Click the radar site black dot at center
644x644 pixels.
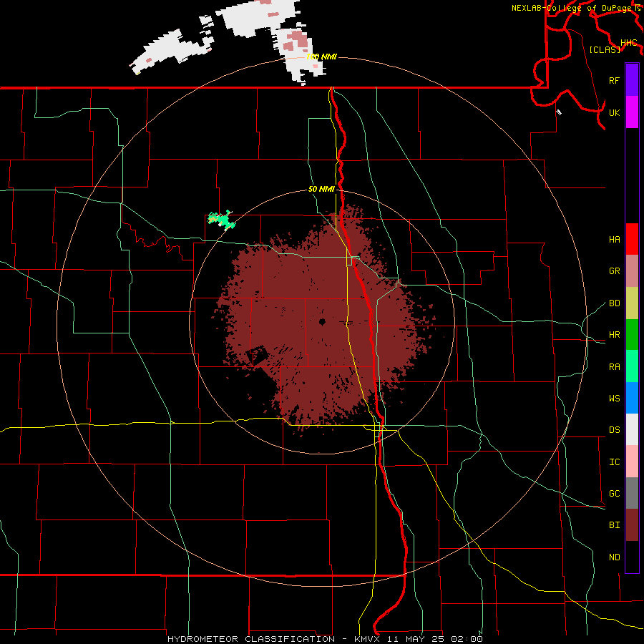click(322, 322)
